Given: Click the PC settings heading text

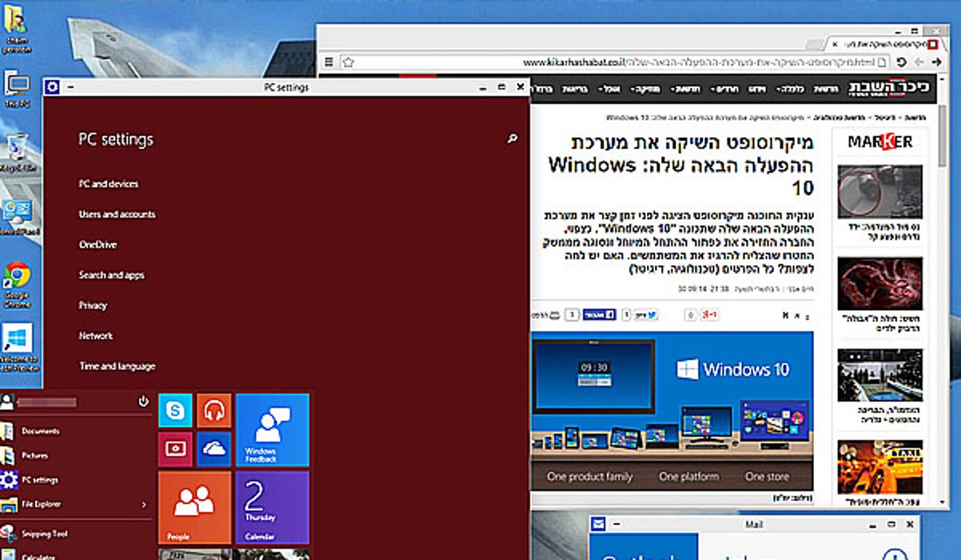Looking at the screenshot, I should pyautogui.click(x=116, y=139).
